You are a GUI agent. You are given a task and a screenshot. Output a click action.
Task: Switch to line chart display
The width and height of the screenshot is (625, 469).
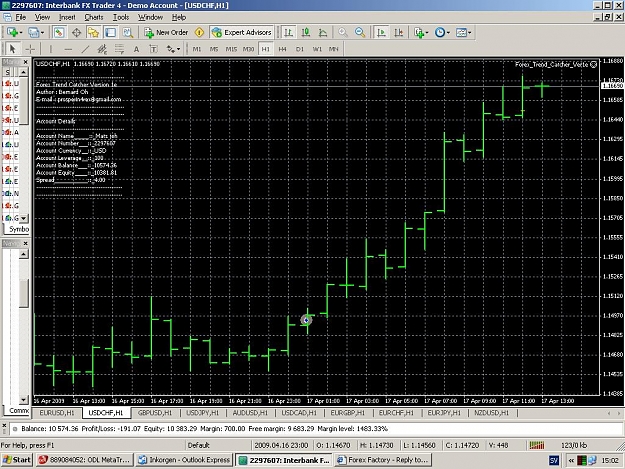[x=323, y=33]
